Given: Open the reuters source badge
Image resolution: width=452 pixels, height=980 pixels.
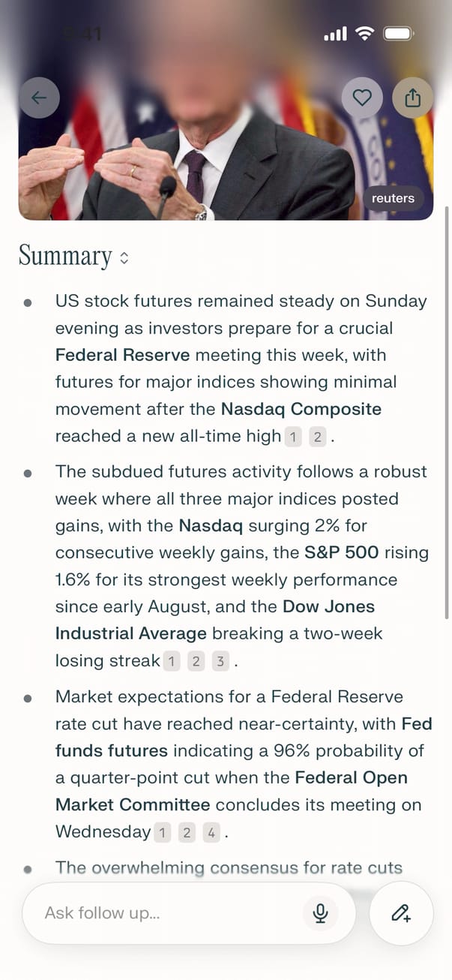Looking at the screenshot, I should tap(393, 198).
